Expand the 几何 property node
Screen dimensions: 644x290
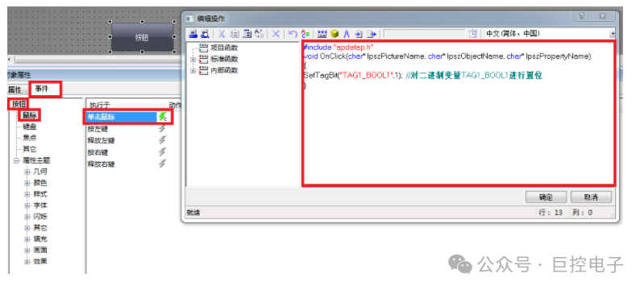coord(27,172)
